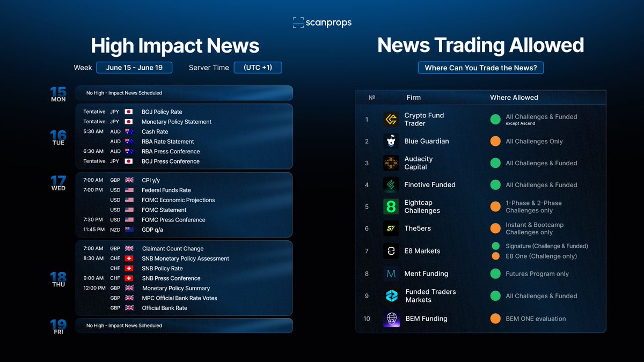Image resolution: width=644 pixels, height=362 pixels.
Task: Click 'Where Can You Trade the News?' button
Action: [x=481, y=68]
